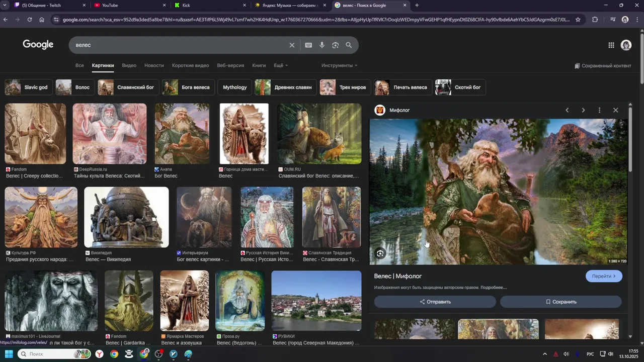The width and height of the screenshot is (644, 362).
Task: Switch to the YouTube browser tab
Action: click(x=130, y=5)
